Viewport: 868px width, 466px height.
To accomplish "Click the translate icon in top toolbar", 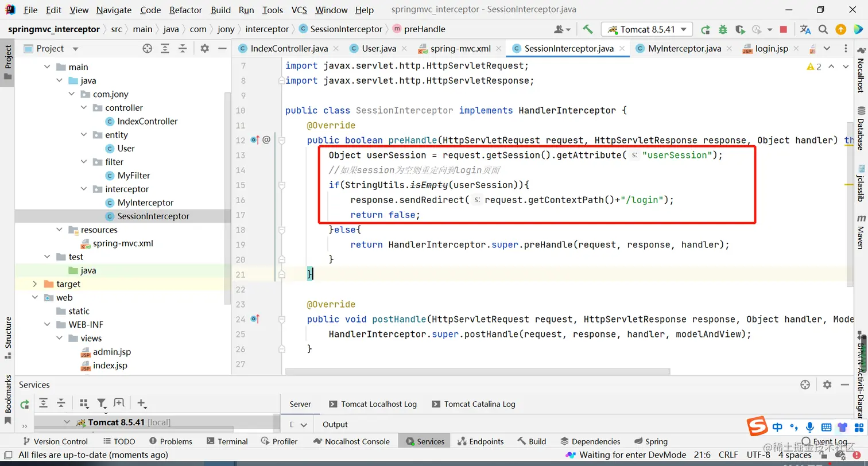I will [805, 29].
